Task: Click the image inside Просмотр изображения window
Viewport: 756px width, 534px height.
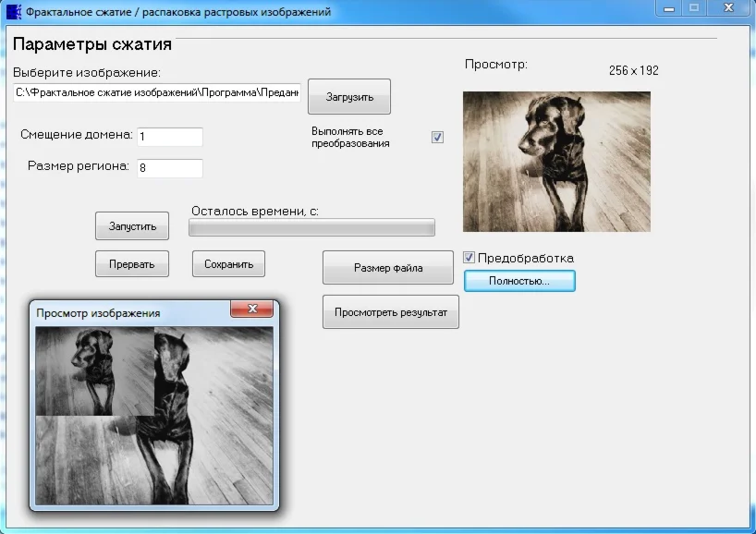Action: pos(153,414)
